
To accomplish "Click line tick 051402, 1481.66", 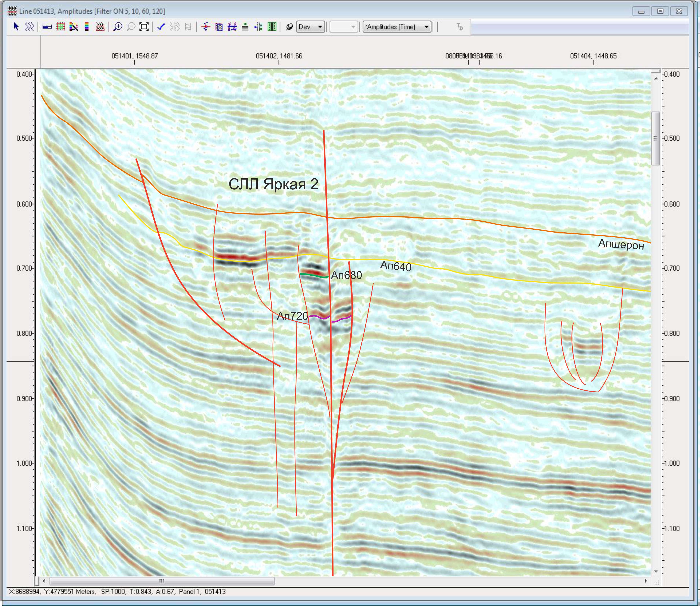I will tap(279, 56).
